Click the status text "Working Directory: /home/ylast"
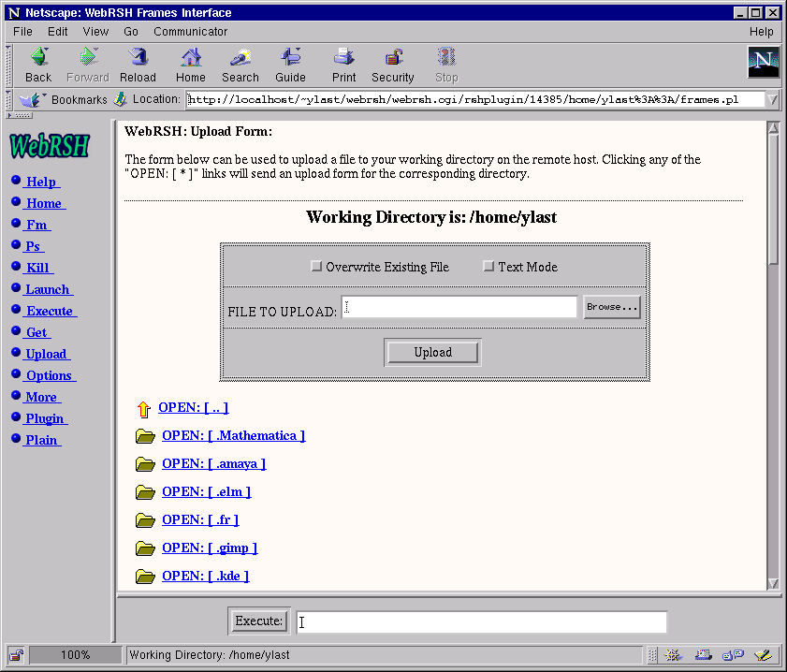This screenshot has width=787, height=672. pos(210,655)
